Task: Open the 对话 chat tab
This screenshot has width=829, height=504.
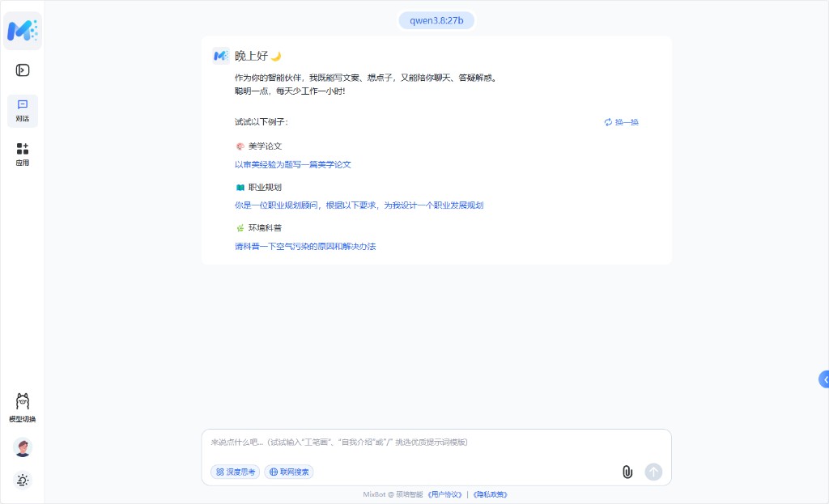Action: [x=22, y=111]
